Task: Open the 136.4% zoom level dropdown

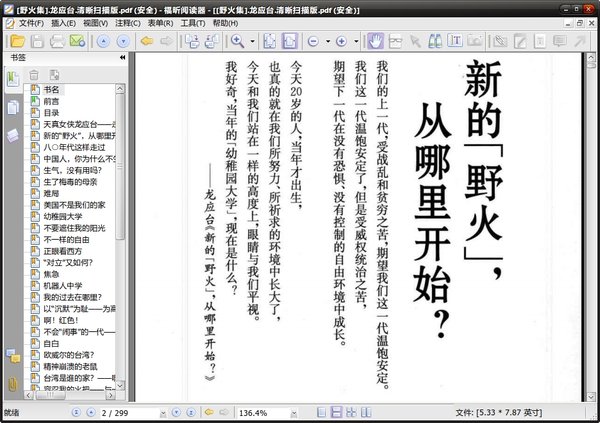Action: coord(294,413)
